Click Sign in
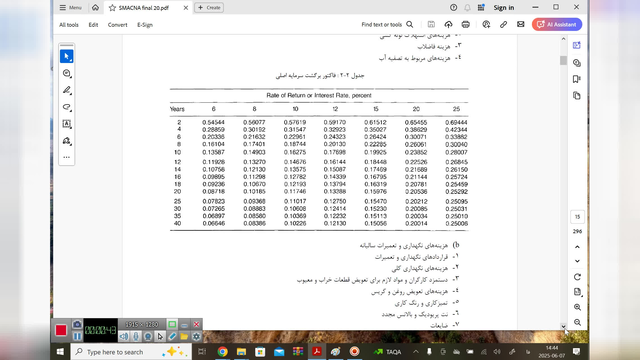 point(504,7)
